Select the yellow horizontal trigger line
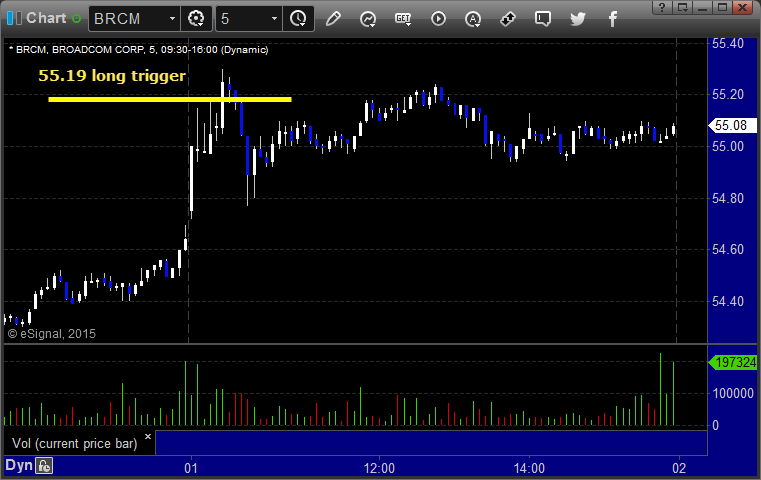Image resolution: width=761 pixels, height=480 pixels. click(170, 99)
